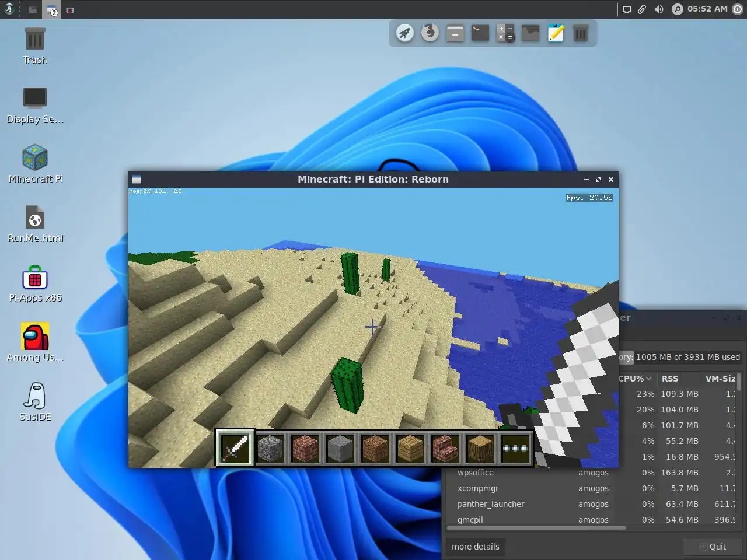Select the xcompmgr process row
Image resolution: width=747 pixels, height=560 pixels.
pos(589,488)
